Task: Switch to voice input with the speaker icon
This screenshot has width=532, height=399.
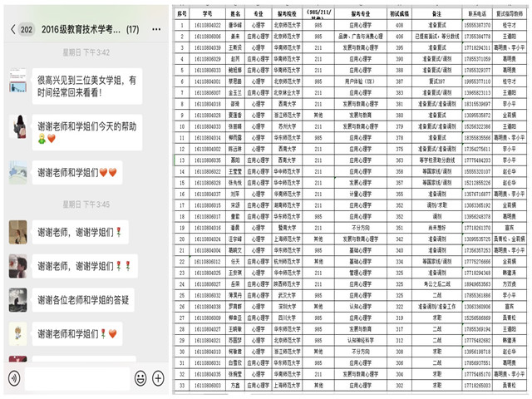Action: pyautogui.click(x=13, y=379)
